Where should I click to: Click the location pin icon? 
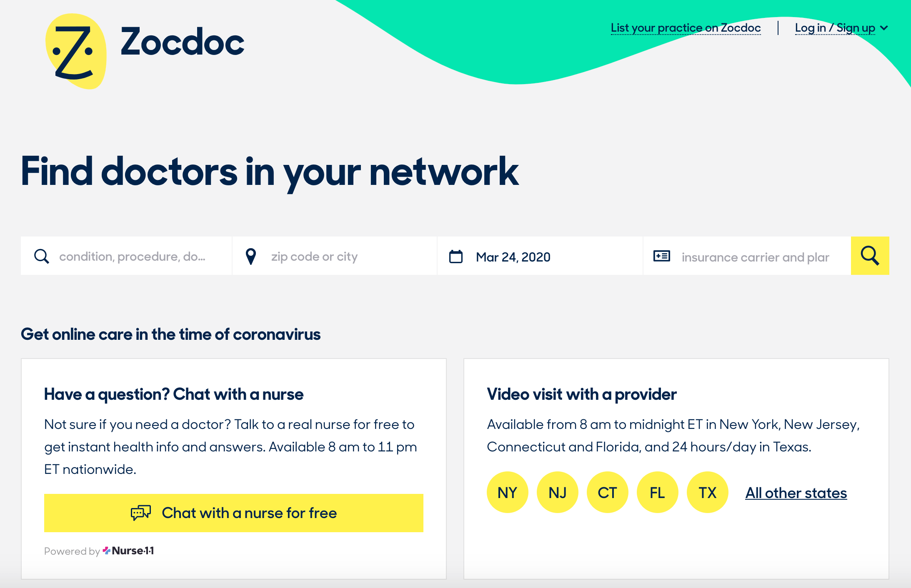point(251,257)
